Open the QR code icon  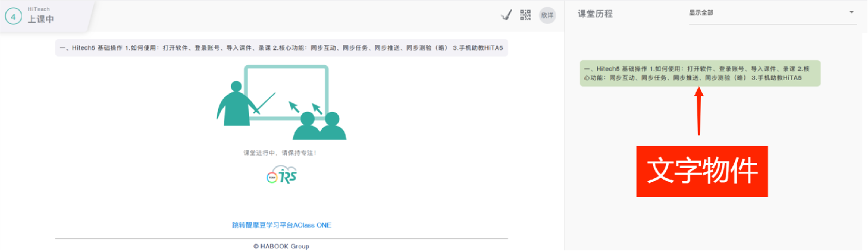[525, 15]
